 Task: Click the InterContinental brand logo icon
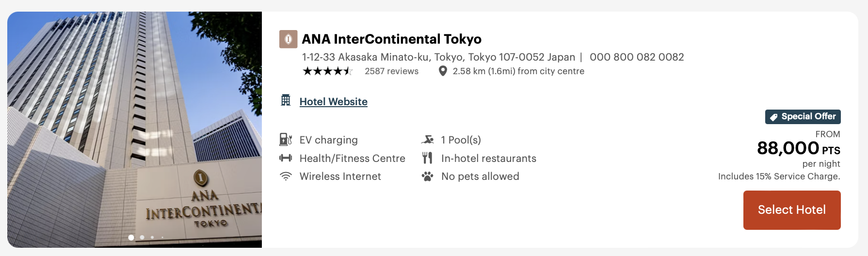pos(288,39)
